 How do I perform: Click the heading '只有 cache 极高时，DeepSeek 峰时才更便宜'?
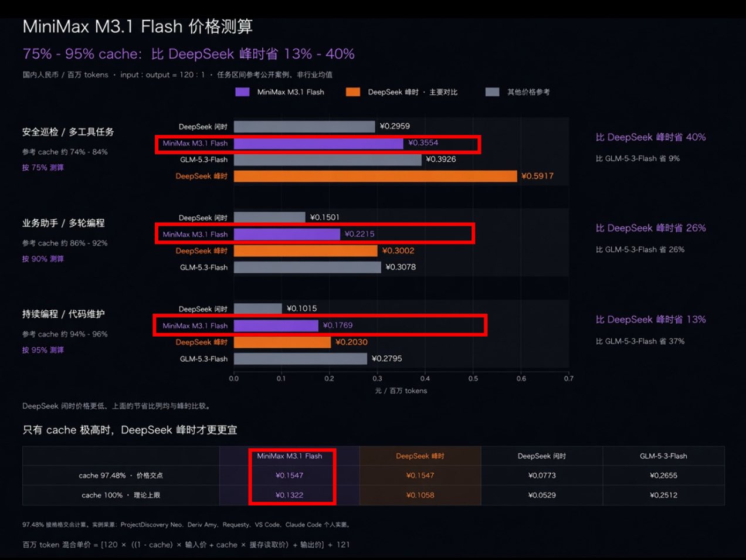(x=130, y=430)
